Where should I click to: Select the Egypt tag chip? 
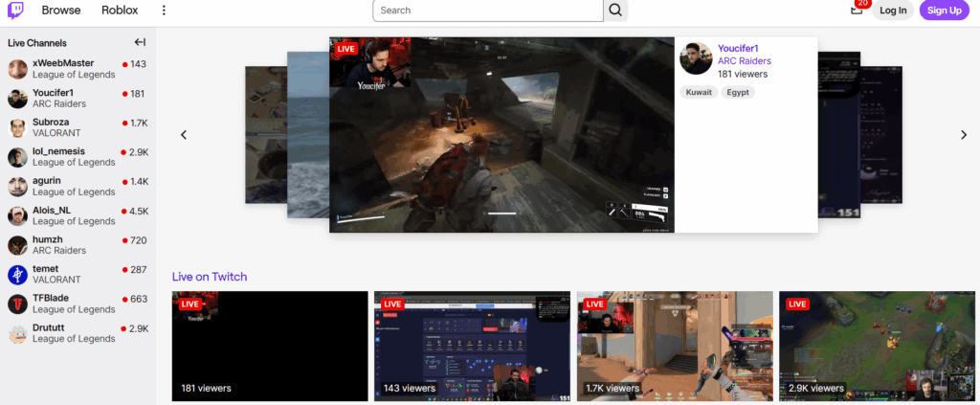click(x=739, y=93)
